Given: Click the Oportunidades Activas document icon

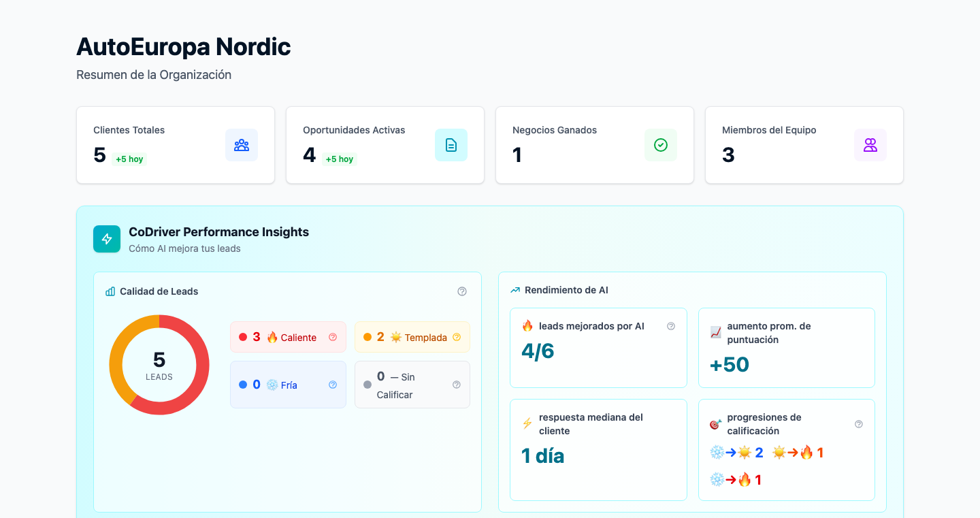Looking at the screenshot, I should 451,145.
